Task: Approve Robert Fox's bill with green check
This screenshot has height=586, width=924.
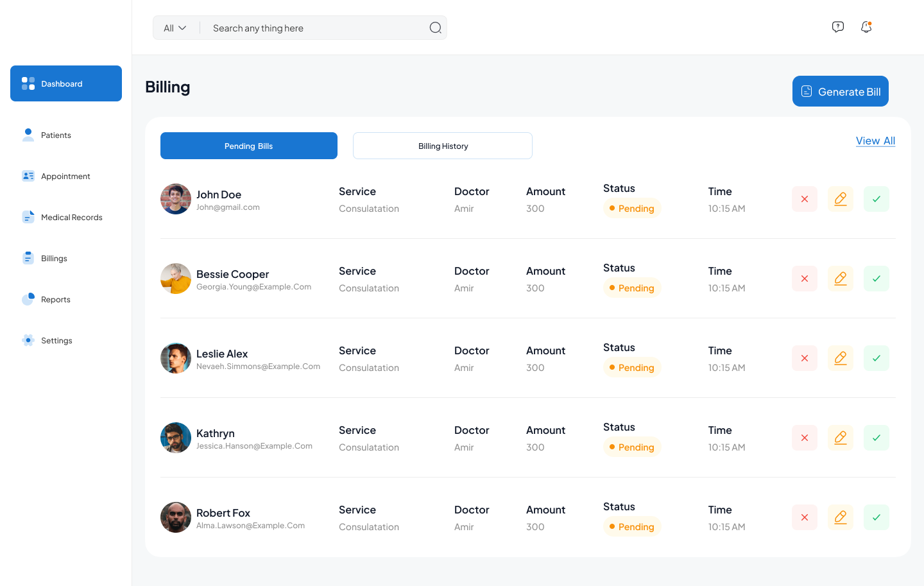Action: click(877, 517)
